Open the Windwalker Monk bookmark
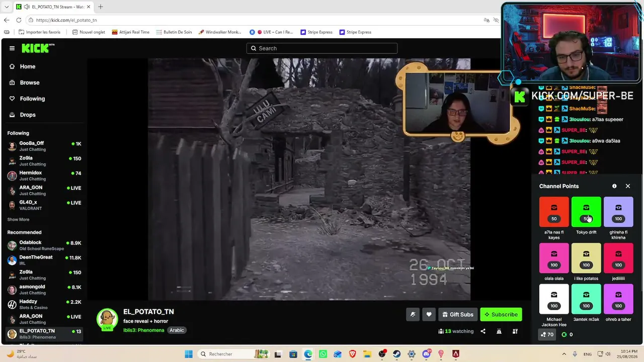 [x=220, y=32]
